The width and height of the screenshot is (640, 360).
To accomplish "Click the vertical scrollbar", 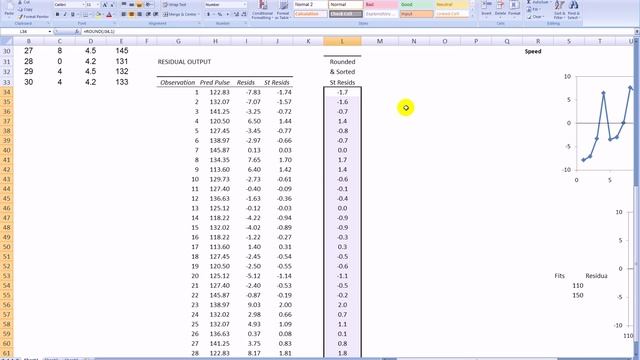I will [637, 196].
